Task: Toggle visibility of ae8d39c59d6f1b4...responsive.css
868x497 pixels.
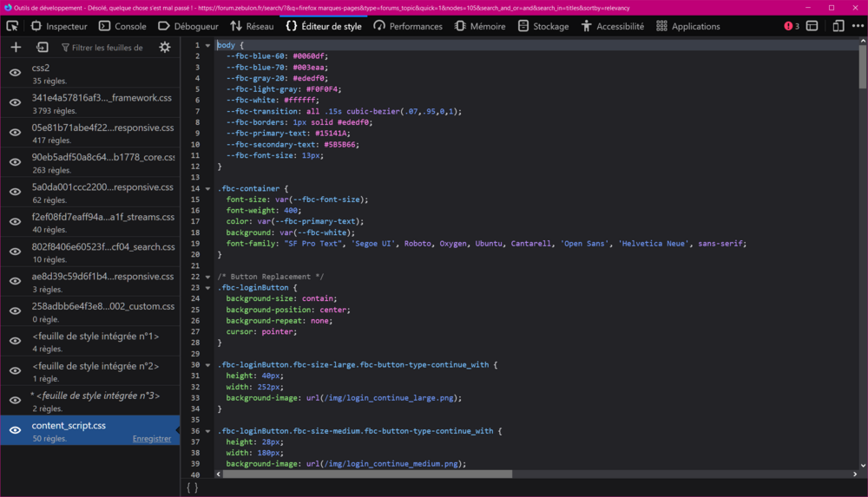Action: pos(15,281)
